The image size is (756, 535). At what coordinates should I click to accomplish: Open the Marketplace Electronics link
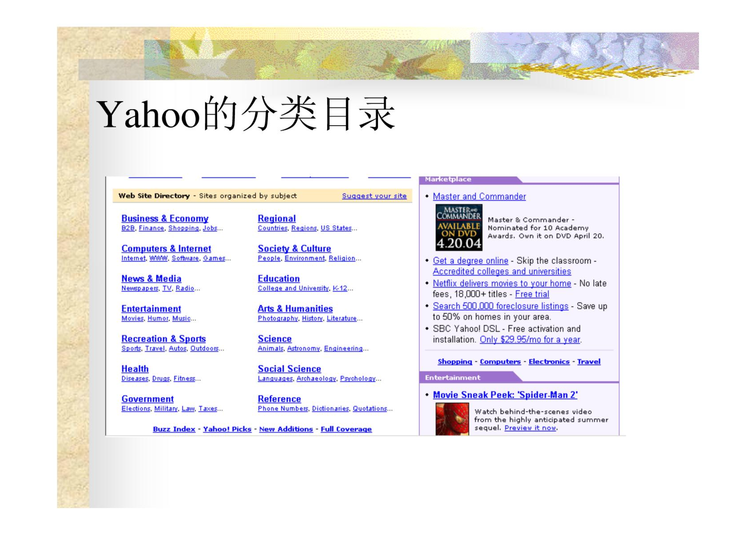(549, 362)
